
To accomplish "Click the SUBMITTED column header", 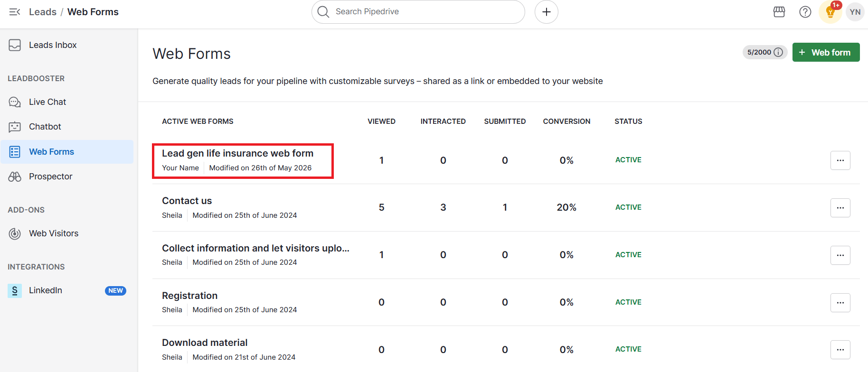I will [x=505, y=121].
